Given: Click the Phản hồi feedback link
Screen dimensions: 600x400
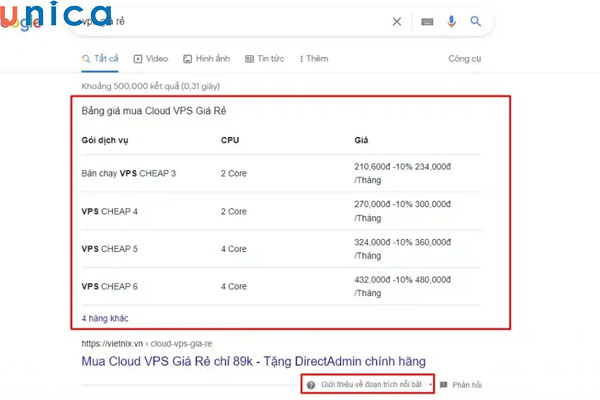Looking at the screenshot, I should point(467,385).
